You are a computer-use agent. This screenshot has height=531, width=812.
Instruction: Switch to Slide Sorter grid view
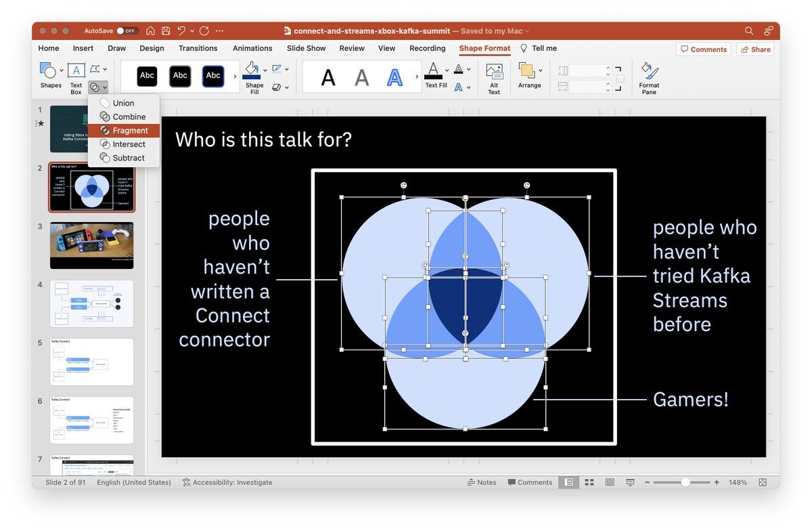click(x=589, y=482)
